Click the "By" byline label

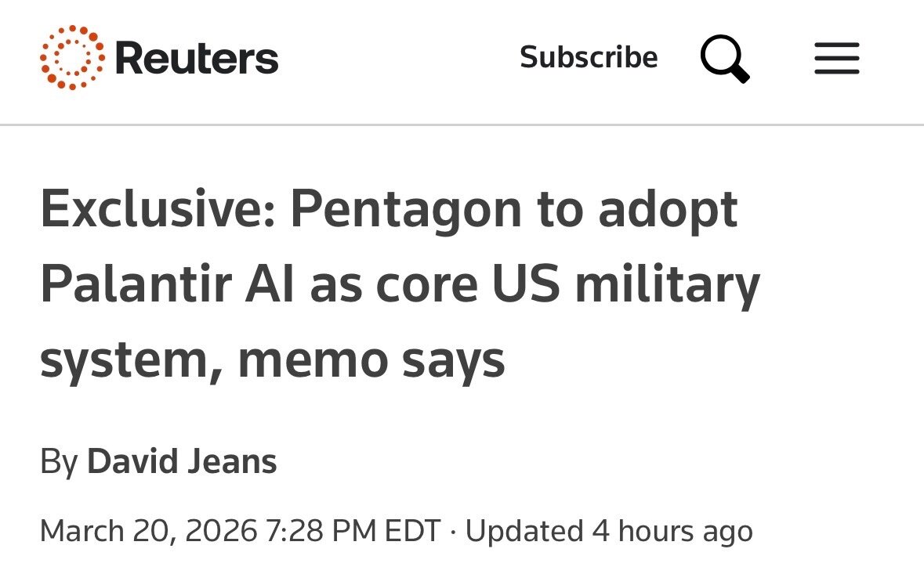click(x=59, y=461)
